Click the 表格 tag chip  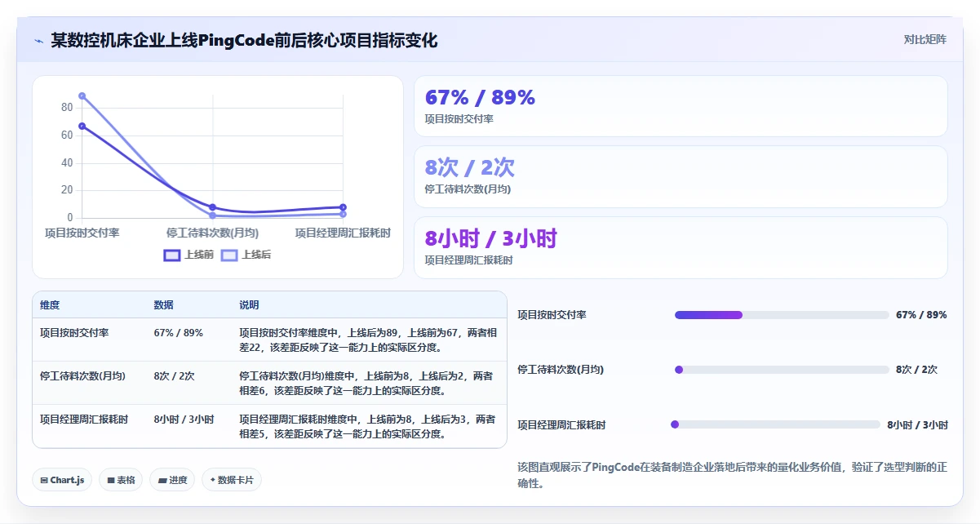click(121, 480)
